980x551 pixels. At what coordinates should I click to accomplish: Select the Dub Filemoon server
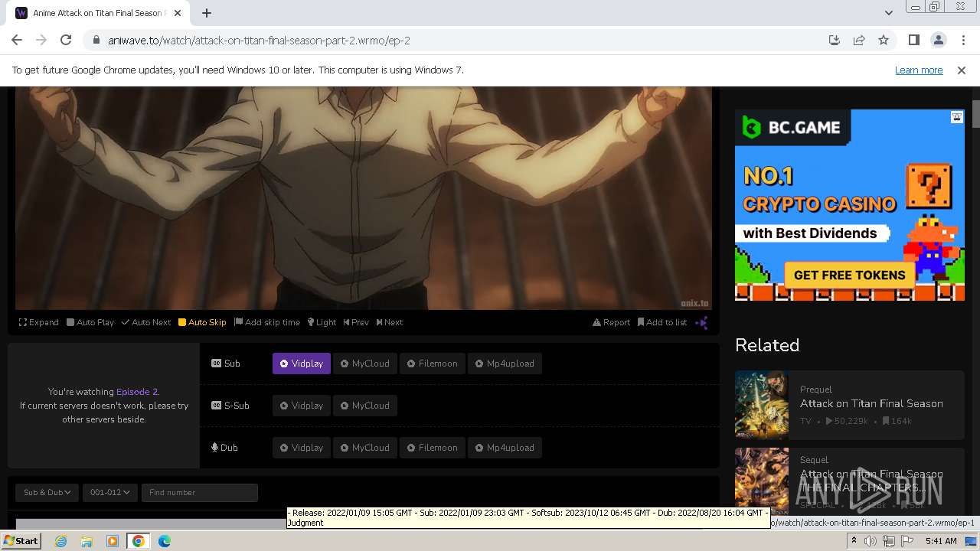tap(432, 448)
